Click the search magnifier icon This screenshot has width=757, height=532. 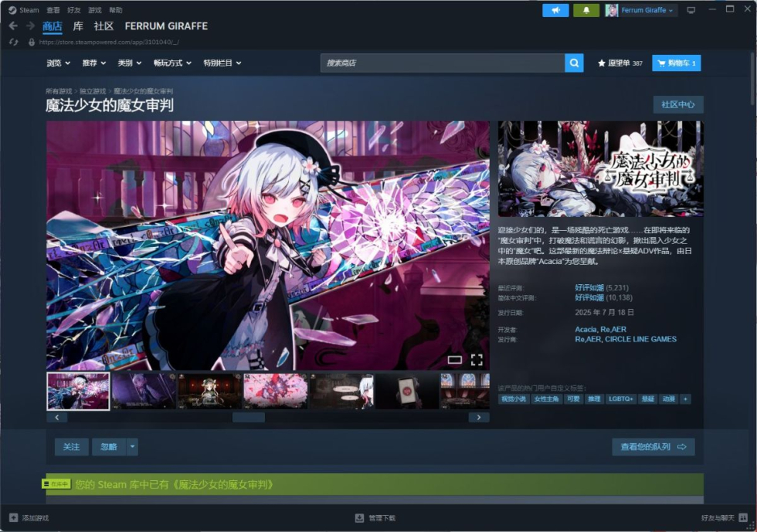point(572,63)
